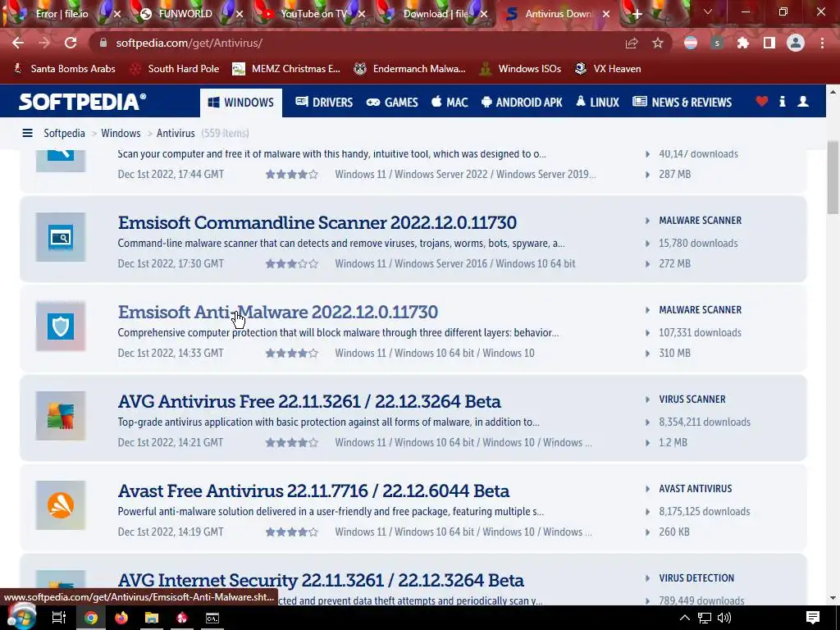Open the MAC section
Screen dimensions: 840x630
450,103
